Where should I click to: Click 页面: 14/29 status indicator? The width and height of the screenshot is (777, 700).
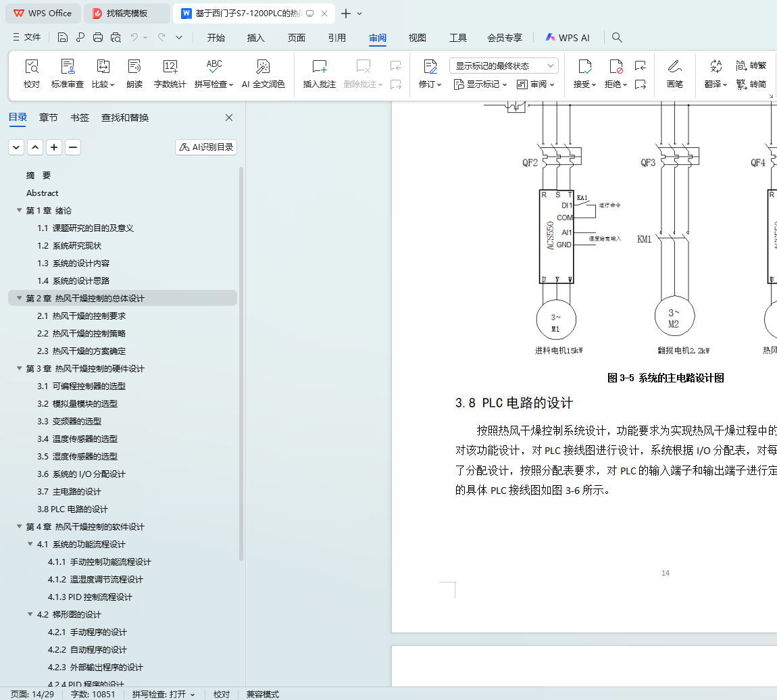32,694
